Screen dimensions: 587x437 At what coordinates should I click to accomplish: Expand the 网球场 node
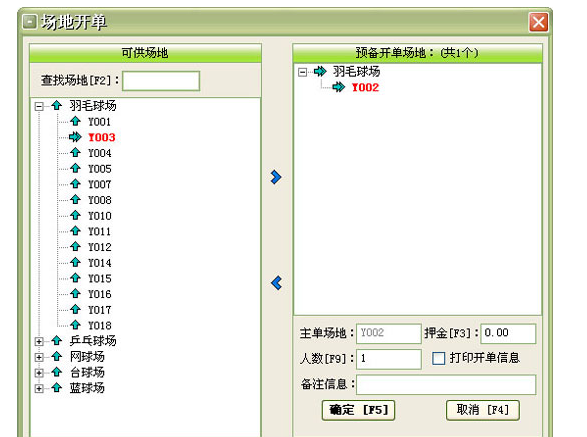pyautogui.click(x=39, y=357)
